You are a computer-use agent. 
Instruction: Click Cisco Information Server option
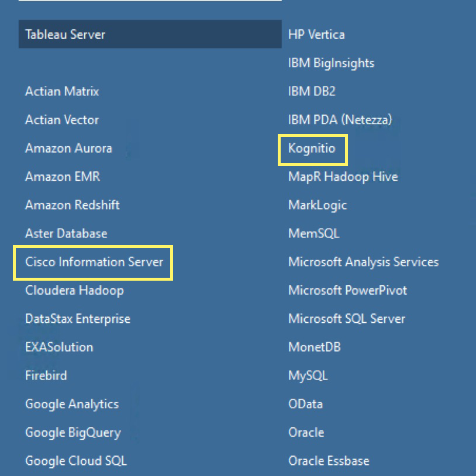[x=94, y=262]
